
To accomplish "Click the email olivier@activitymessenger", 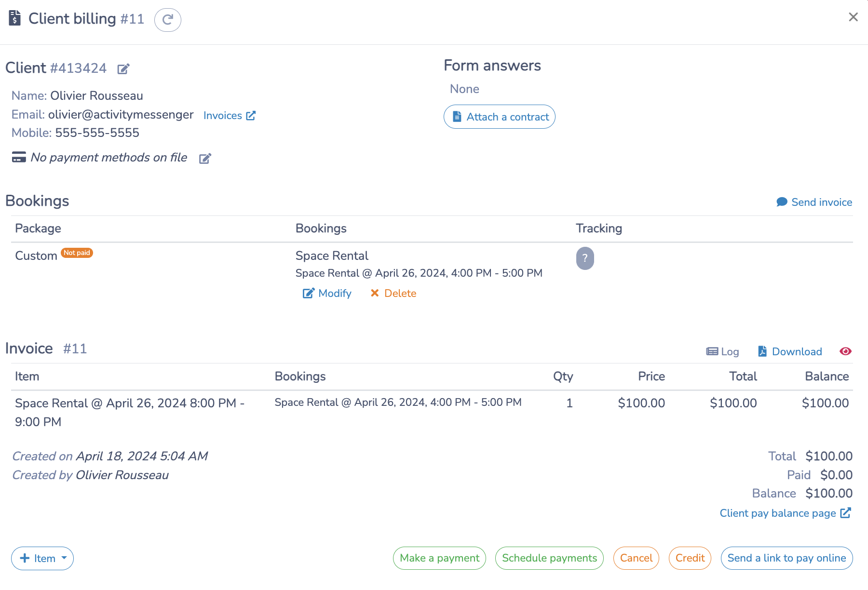I will (x=121, y=114).
